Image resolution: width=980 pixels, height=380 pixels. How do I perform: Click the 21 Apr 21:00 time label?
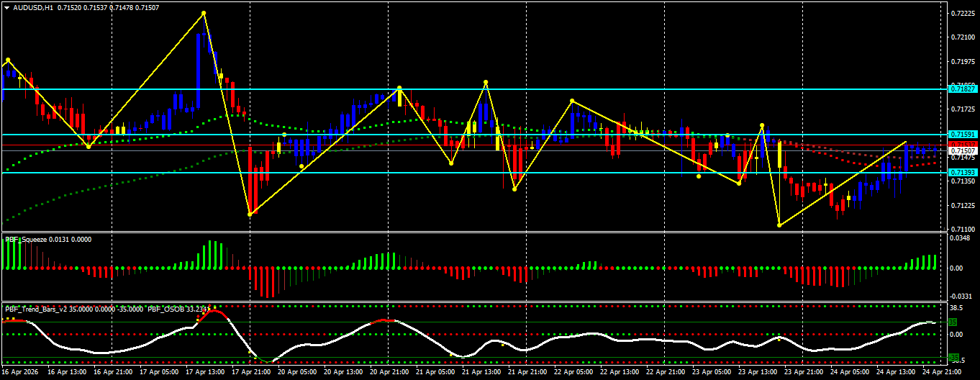526,373
